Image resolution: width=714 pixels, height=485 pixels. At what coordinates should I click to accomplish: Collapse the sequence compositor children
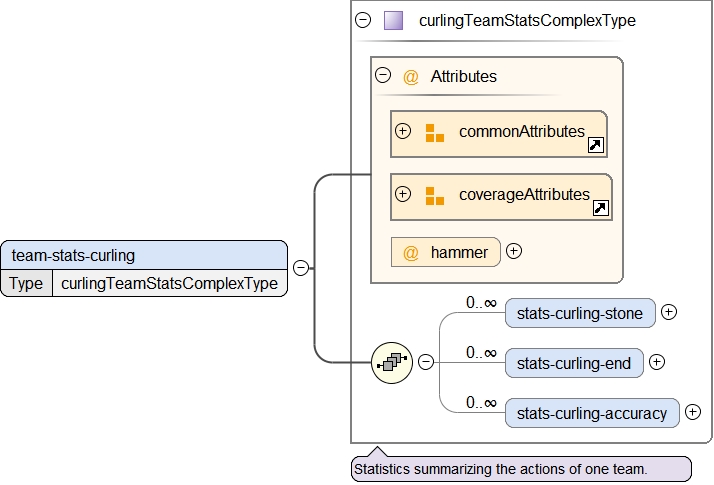click(425, 362)
